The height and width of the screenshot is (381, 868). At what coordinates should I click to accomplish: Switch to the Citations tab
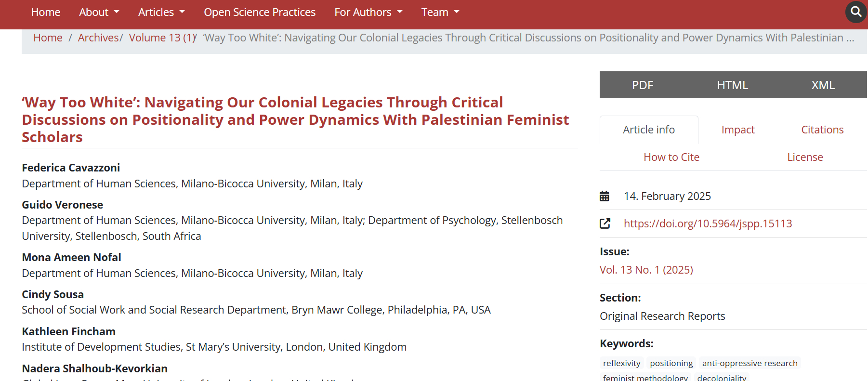coord(822,130)
